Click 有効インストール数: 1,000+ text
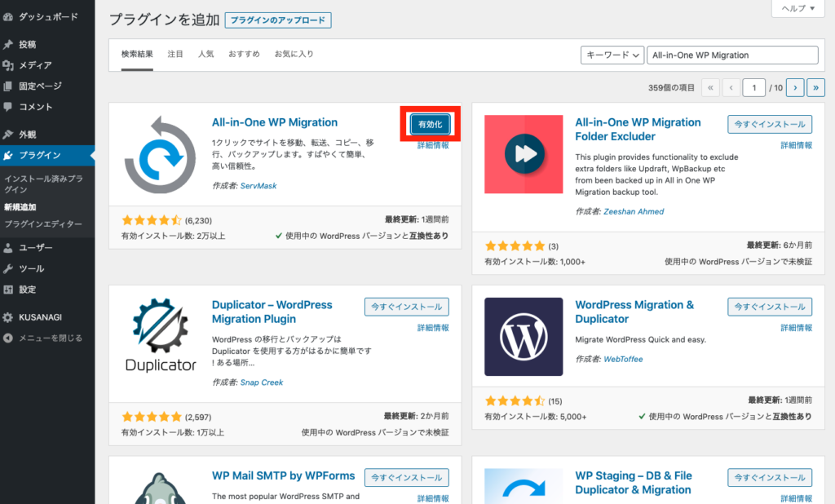 (x=535, y=262)
